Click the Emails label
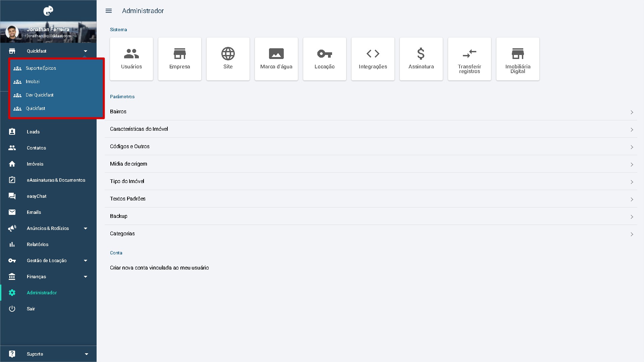Screen dimensions: 644x362 click(34, 212)
